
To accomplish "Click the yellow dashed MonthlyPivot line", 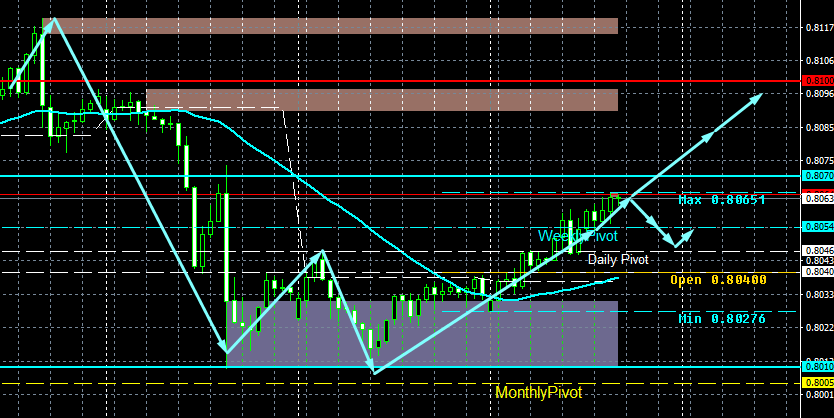I will 400,383.
